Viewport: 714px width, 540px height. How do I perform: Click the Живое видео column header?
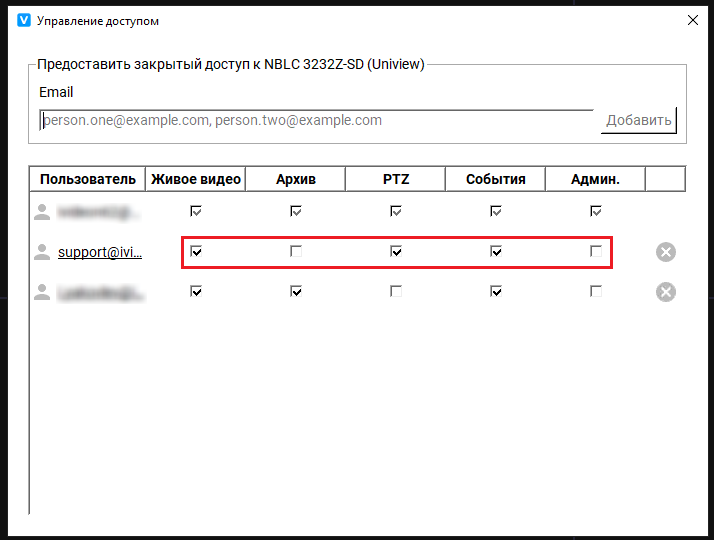pos(196,179)
